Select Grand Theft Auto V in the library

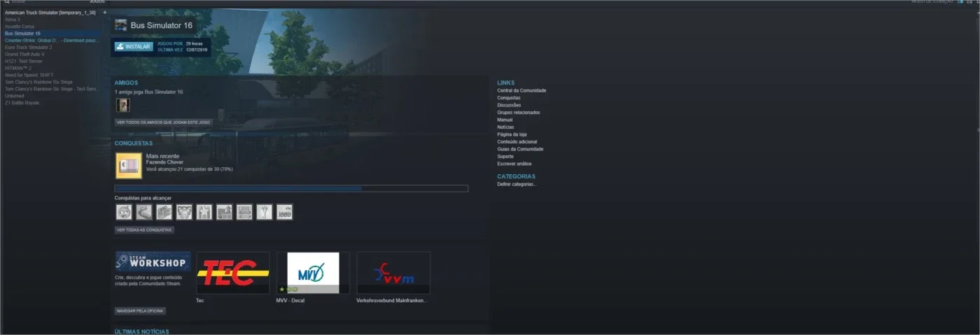pyautogui.click(x=25, y=54)
